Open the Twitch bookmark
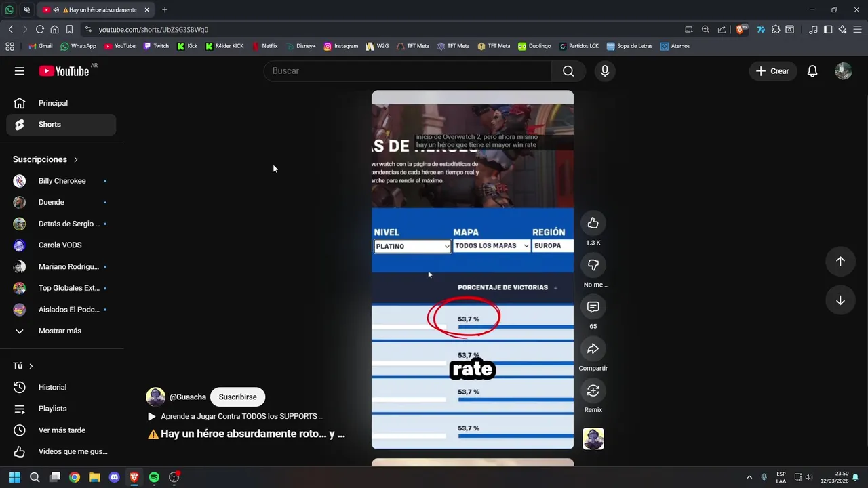The height and width of the screenshot is (488, 868). pyautogui.click(x=156, y=46)
